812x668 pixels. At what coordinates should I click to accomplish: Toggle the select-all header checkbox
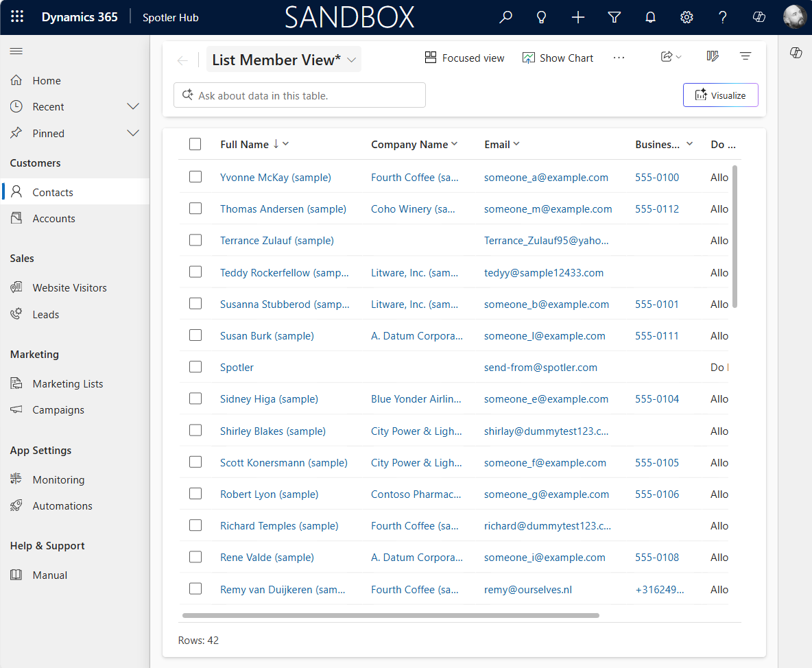point(195,144)
